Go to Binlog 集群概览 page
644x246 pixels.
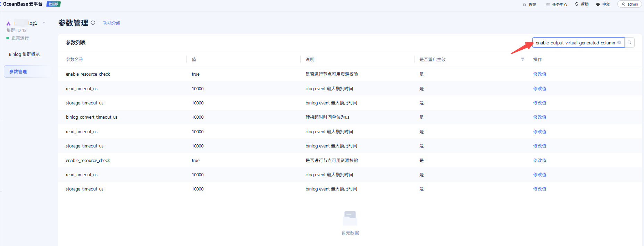click(24, 54)
